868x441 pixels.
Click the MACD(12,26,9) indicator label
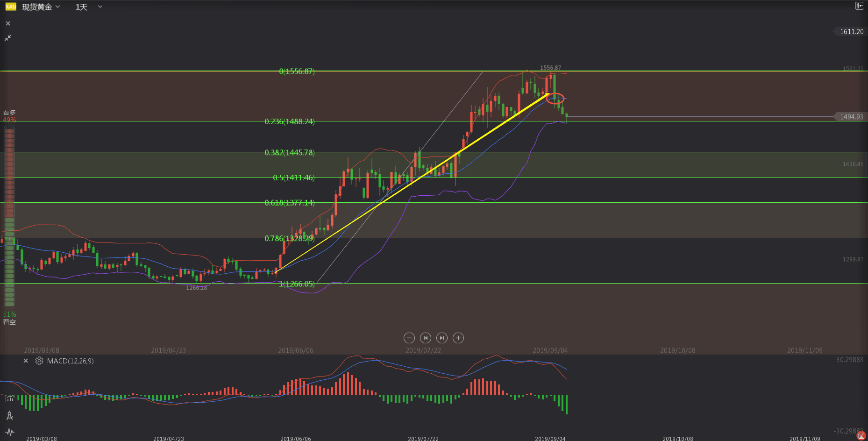(70, 361)
